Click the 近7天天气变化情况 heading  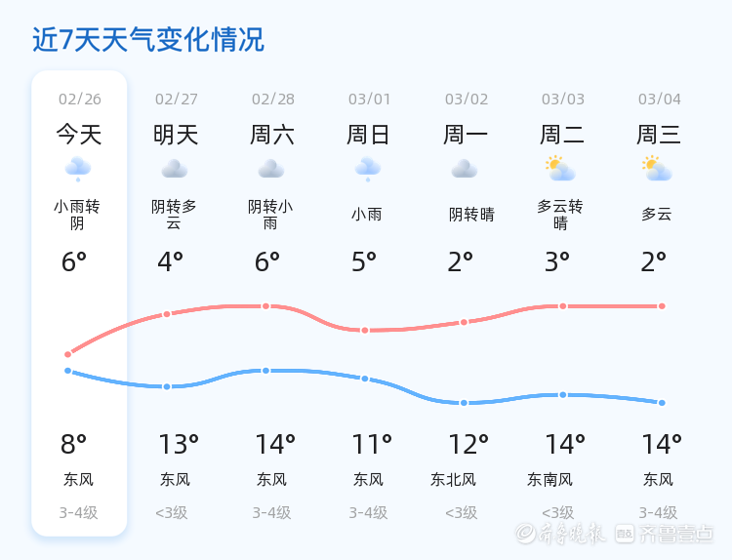(148, 40)
